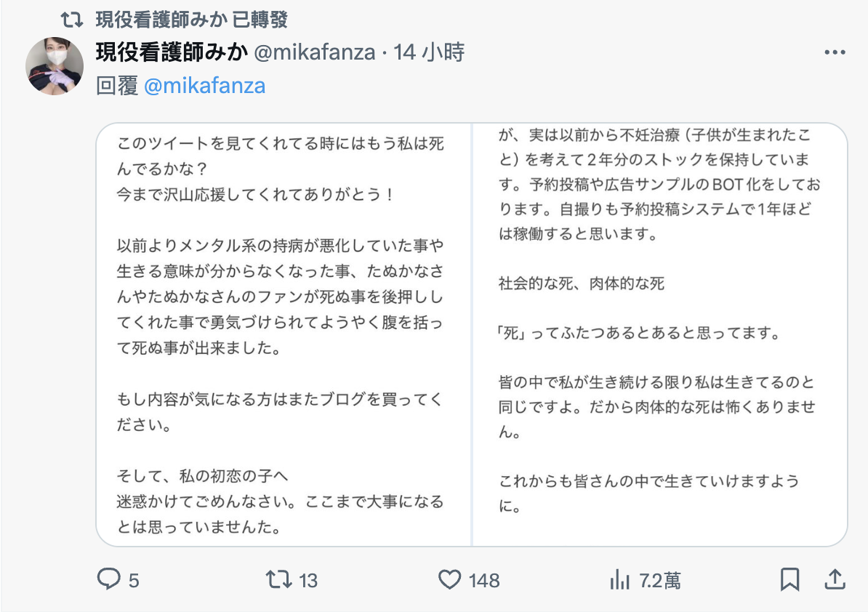Click the share upload arrow icon

[835, 579]
